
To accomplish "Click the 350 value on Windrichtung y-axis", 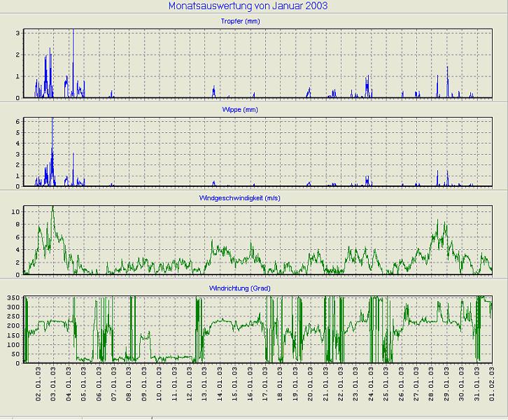I will [15, 298].
